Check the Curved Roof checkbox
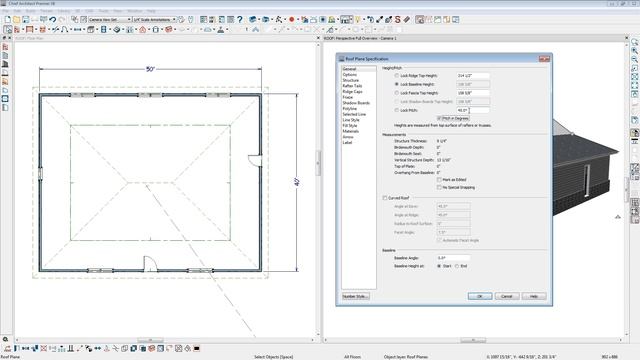The width and height of the screenshot is (640, 360). point(385,198)
